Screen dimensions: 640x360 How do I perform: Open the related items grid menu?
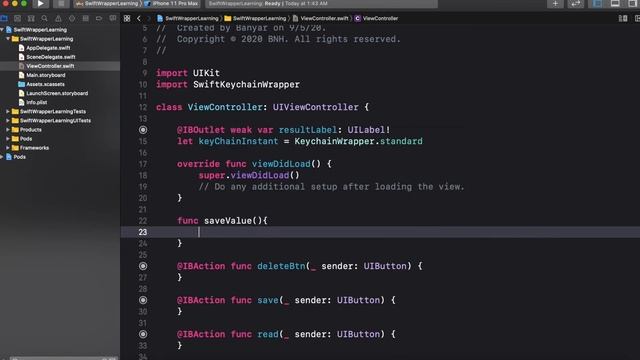(127, 18)
